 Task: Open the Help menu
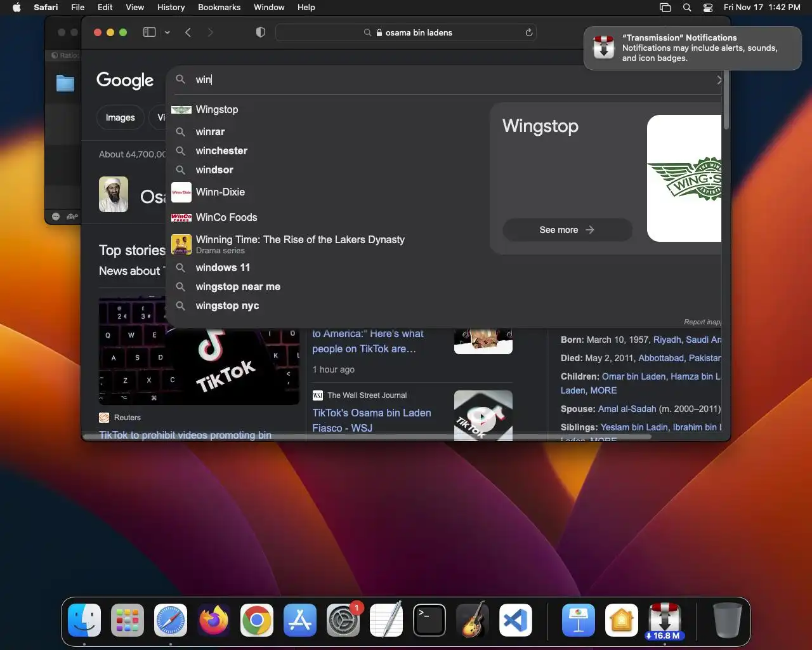306,8
